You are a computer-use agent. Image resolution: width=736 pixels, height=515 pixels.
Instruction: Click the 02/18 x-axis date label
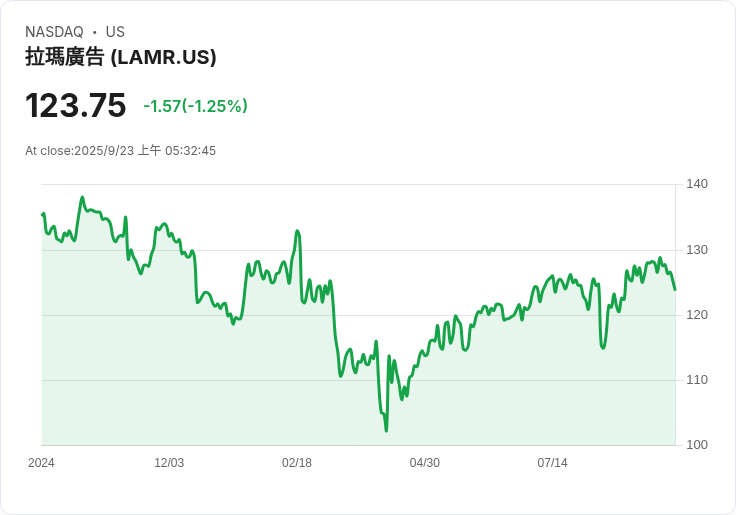(297, 463)
